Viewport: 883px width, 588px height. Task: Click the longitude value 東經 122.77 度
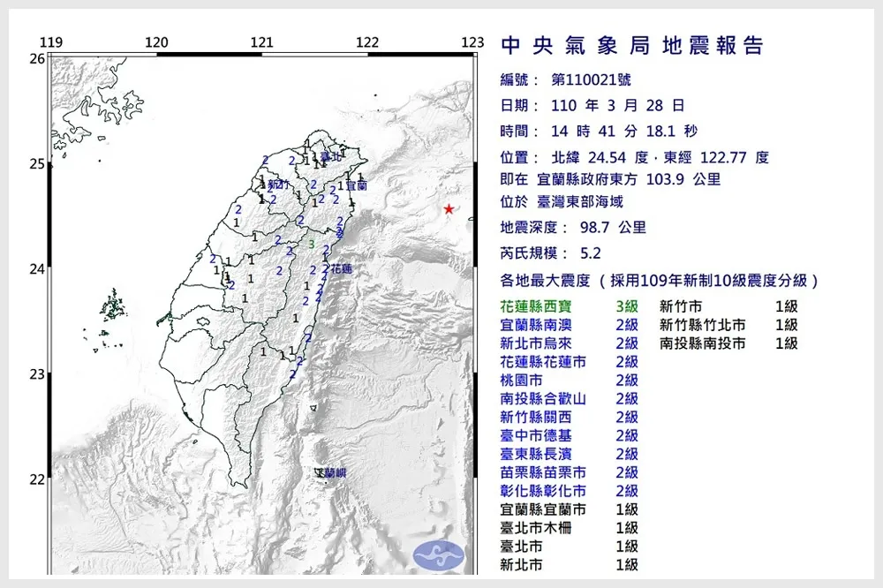[716, 157]
